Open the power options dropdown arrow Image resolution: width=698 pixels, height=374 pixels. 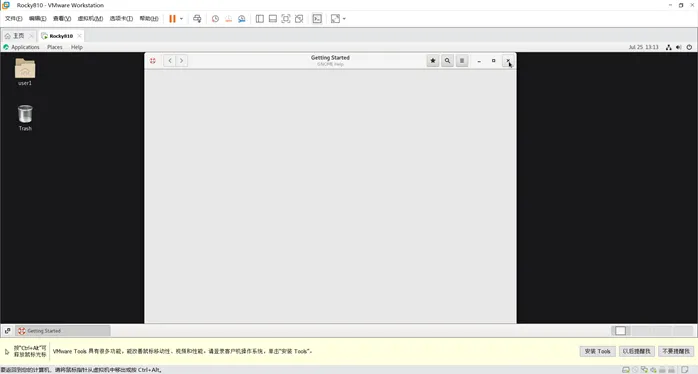(x=182, y=19)
